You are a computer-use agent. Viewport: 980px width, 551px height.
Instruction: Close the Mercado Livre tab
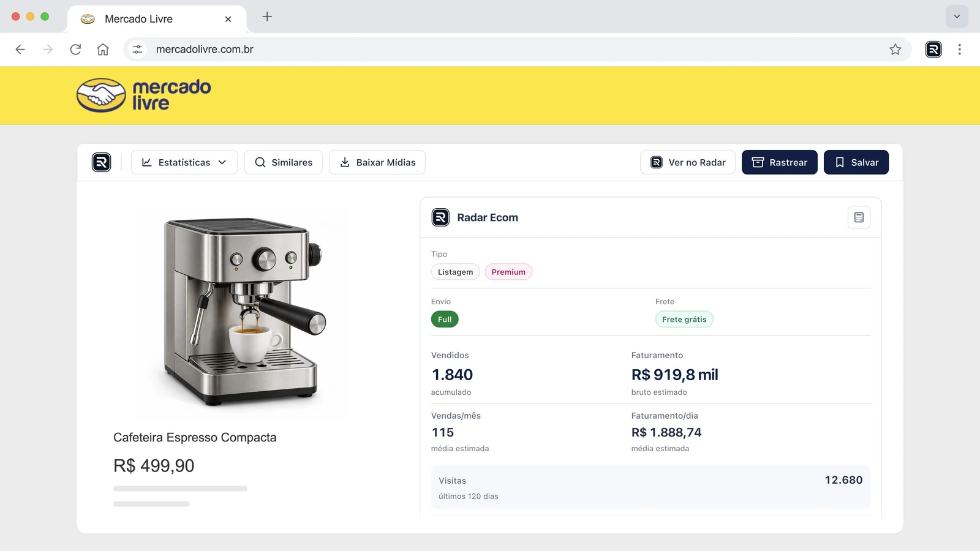pyautogui.click(x=228, y=19)
